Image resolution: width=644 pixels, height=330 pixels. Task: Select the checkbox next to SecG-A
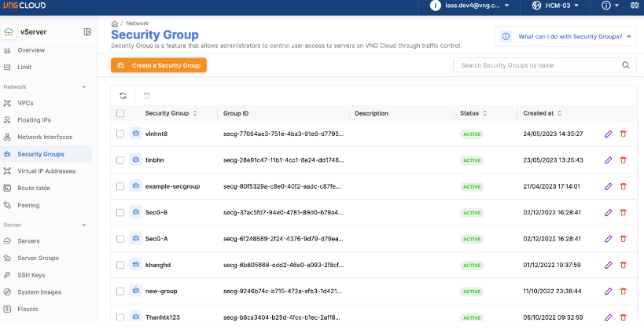[x=120, y=239]
